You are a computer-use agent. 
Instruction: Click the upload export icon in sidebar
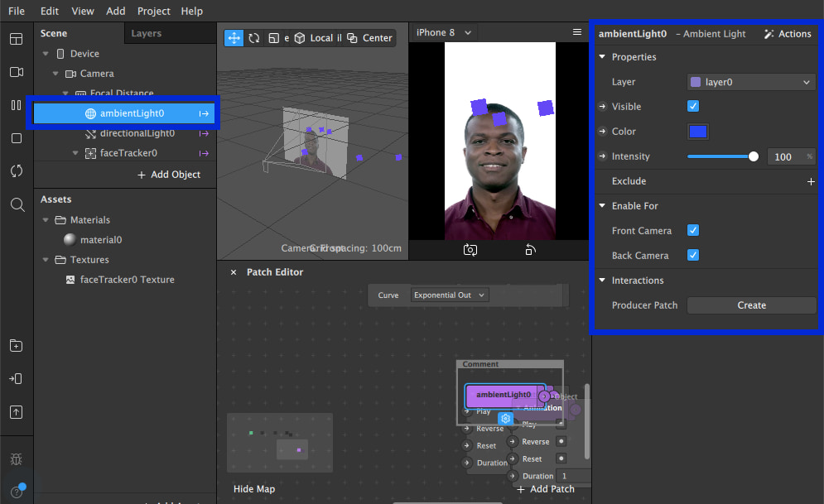[17, 411]
